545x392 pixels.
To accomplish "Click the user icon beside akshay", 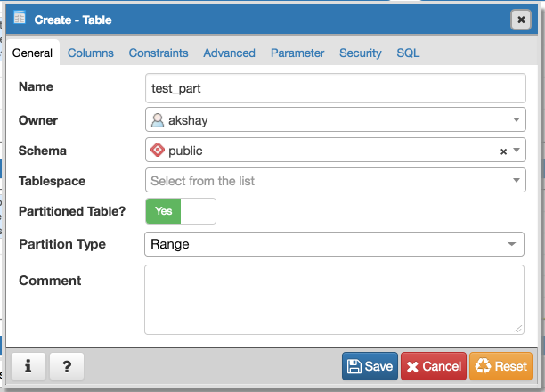I will click(158, 119).
